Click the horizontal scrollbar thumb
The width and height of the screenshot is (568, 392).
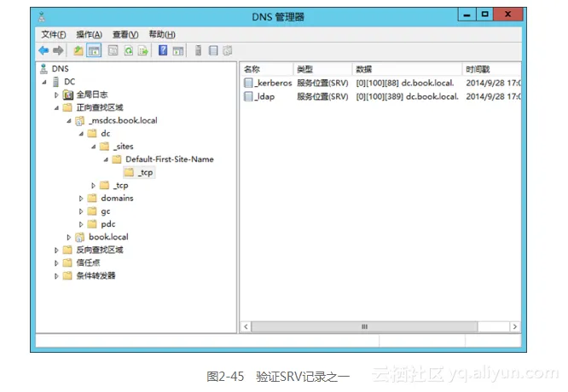(364, 327)
